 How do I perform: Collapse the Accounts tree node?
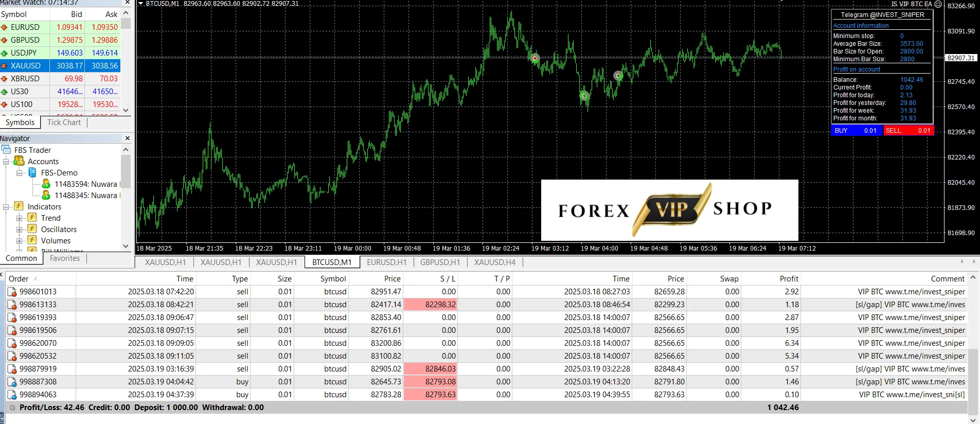click(x=6, y=162)
